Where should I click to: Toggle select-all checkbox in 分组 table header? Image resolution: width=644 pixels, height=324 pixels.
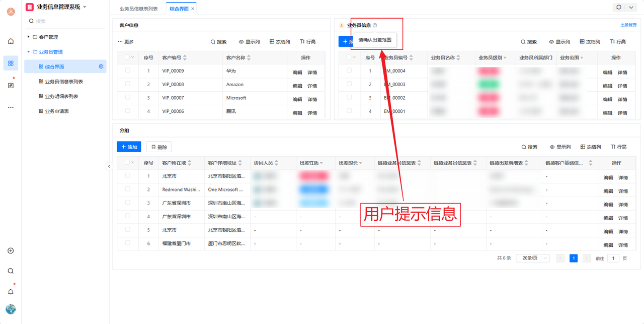coord(127,163)
